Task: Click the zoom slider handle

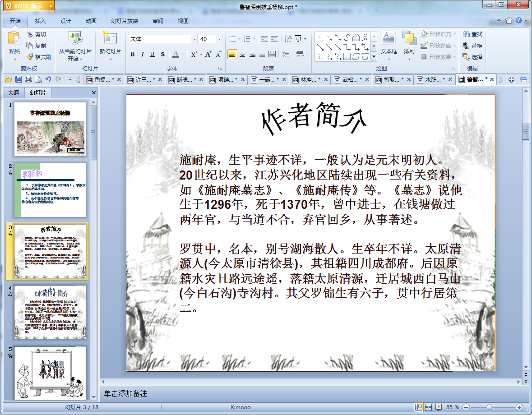Action: 489,407
